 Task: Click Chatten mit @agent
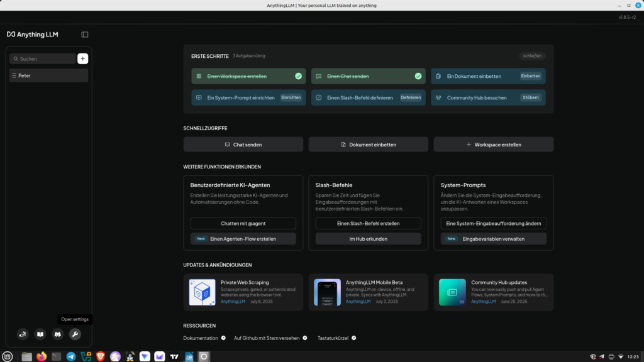[x=243, y=223]
